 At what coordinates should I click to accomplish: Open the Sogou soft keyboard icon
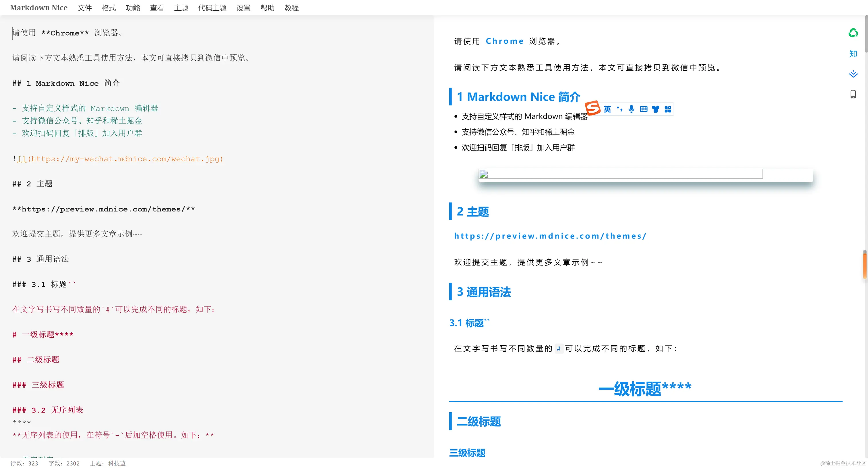[644, 109]
